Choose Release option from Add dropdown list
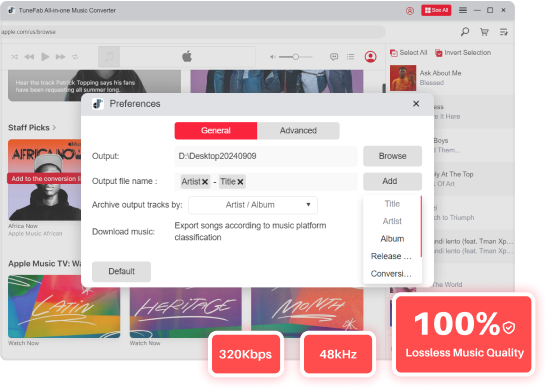This screenshot has height=391, width=549. [x=391, y=256]
